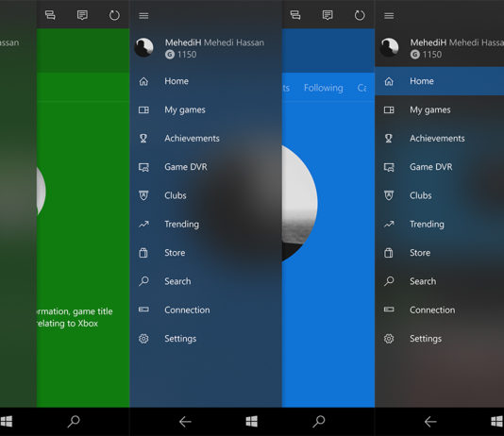The width and height of the screenshot is (504, 436).
Task: Click Trending arrow icon in dark panel
Action: (389, 224)
